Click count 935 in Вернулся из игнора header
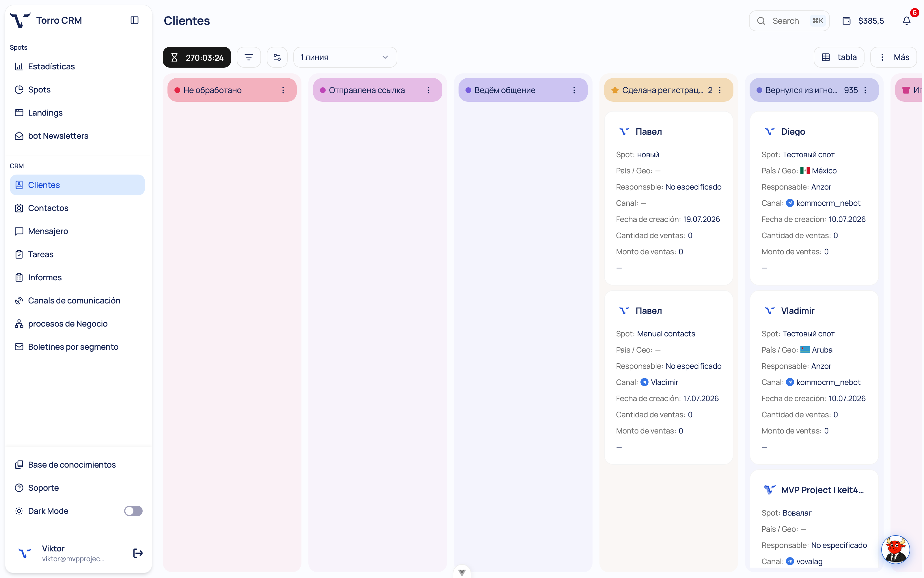The image size is (924, 578). coord(851,90)
